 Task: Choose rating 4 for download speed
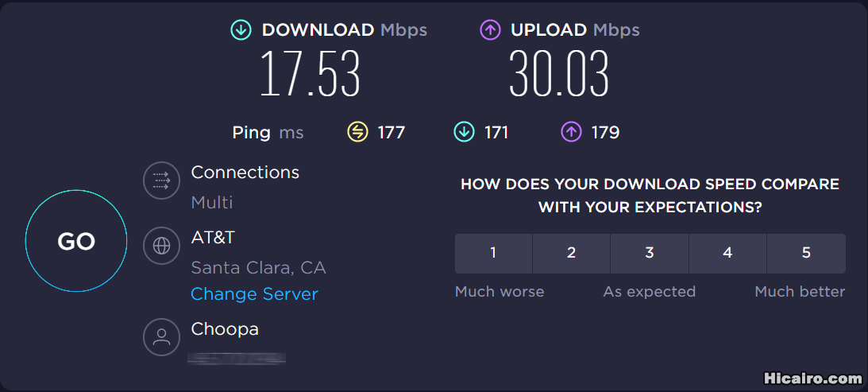728,254
